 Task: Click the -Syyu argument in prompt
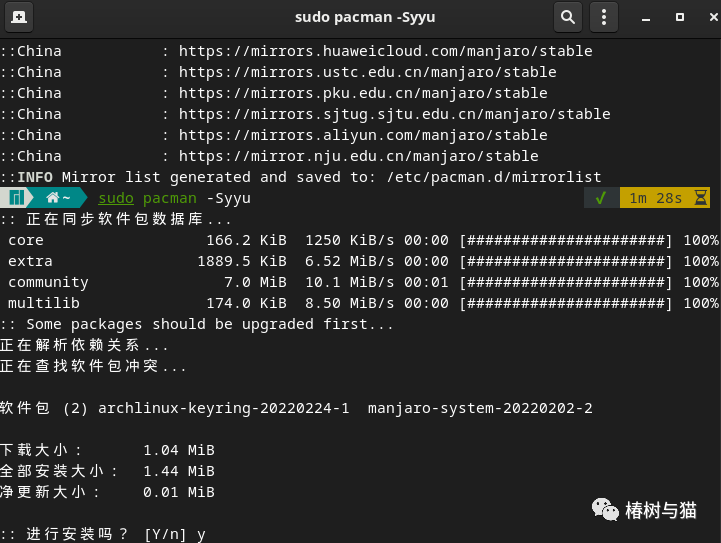click(x=229, y=198)
